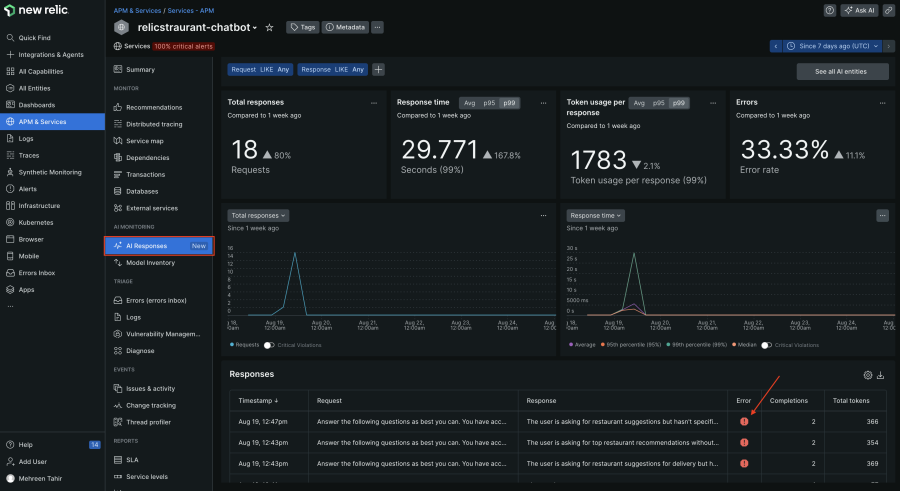Open the Total responses chart dropdown
The width and height of the screenshot is (900, 491).
click(259, 215)
